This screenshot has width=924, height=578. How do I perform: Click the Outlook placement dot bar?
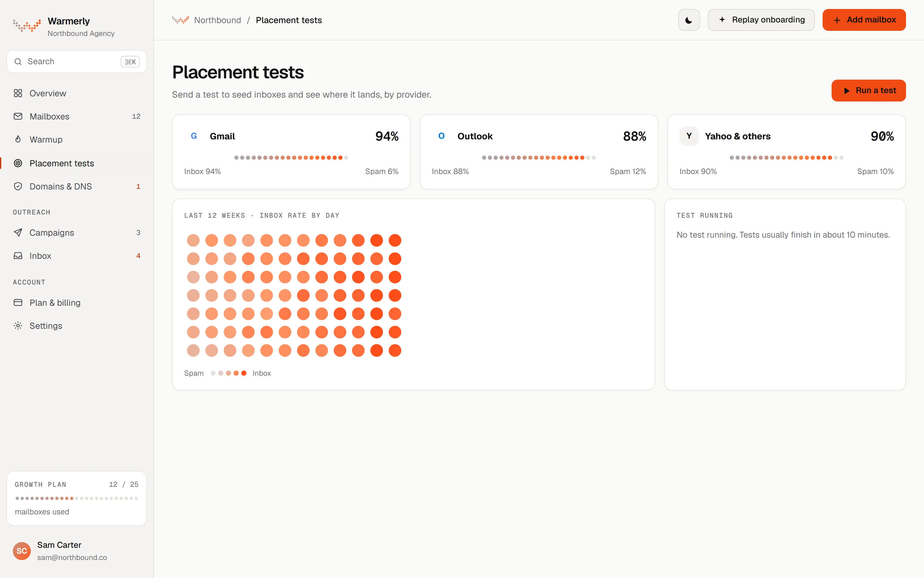539,157
